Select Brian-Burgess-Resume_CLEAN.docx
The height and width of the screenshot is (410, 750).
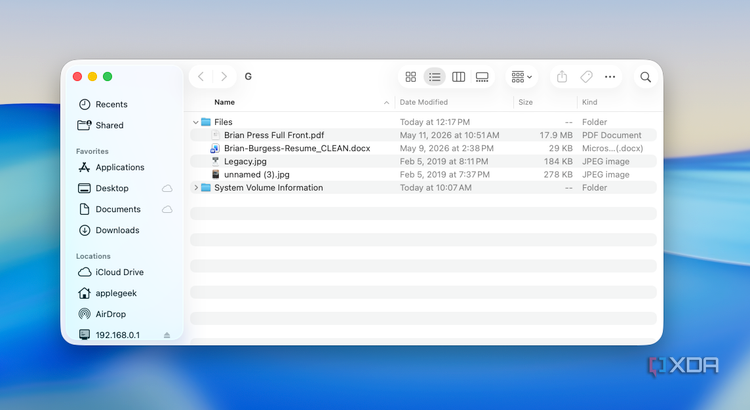[x=423, y=148]
